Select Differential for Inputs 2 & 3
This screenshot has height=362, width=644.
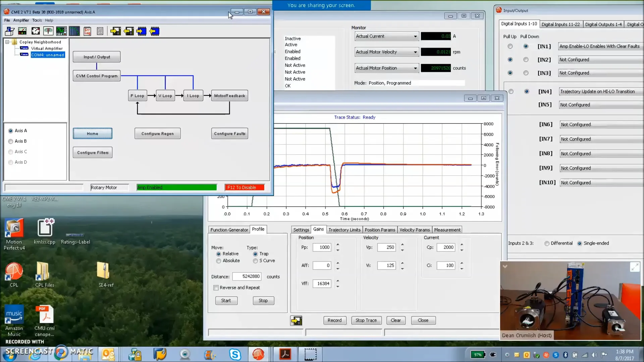[547, 243]
